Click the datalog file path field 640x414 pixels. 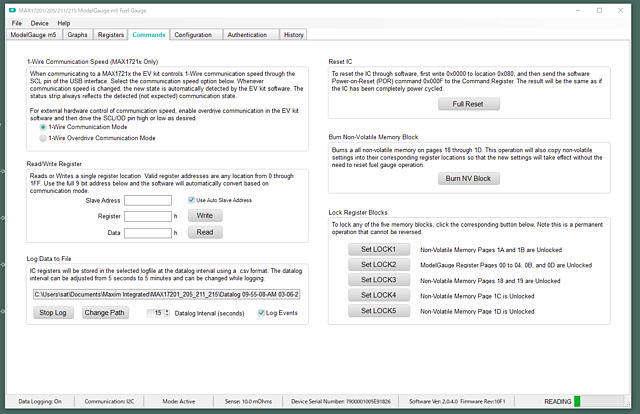click(167, 294)
